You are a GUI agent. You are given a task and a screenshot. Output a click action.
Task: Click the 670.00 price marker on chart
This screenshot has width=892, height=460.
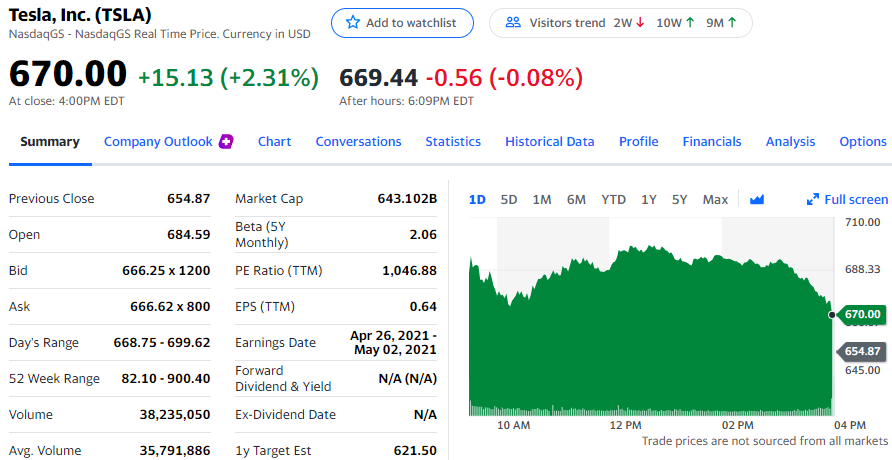862,314
